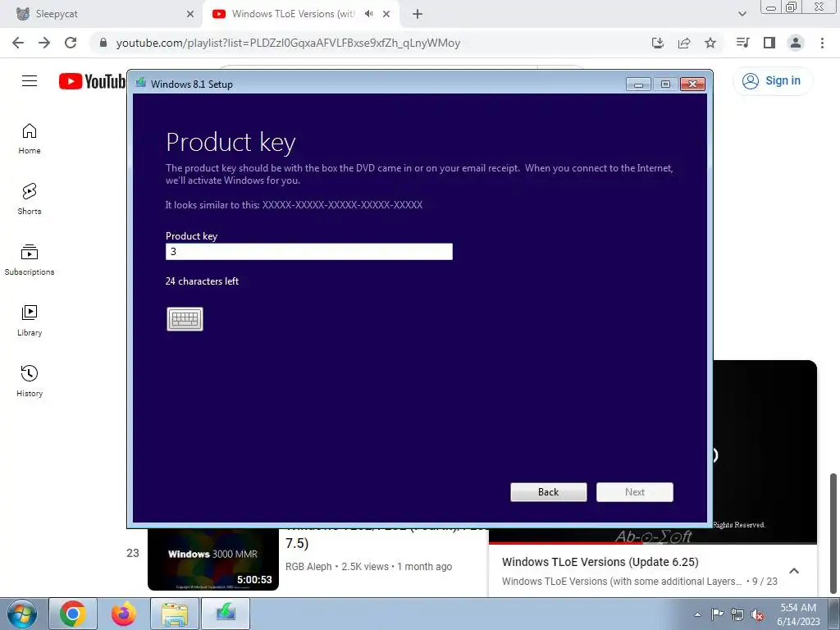The image size is (840, 630).
Task: Click the YouTube logo
Action: [x=92, y=81]
